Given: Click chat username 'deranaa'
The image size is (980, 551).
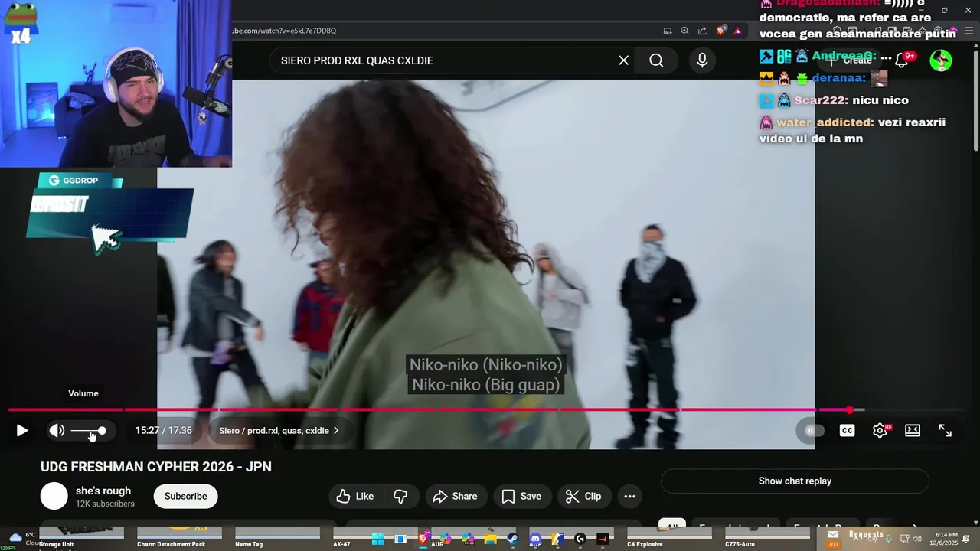Looking at the screenshot, I should (838, 78).
